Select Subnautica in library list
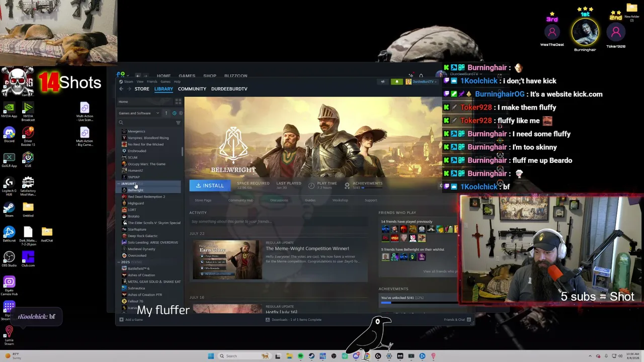 pyautogui.click(x=136, y=288)
